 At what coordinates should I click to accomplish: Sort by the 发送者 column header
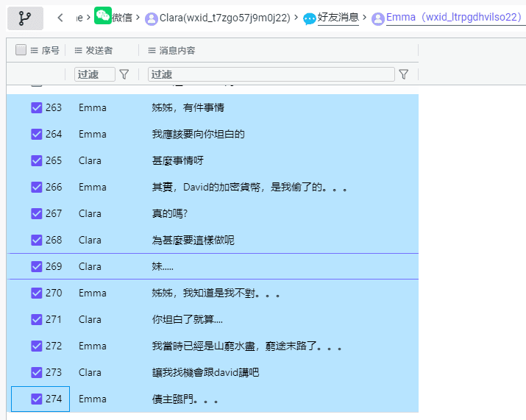click(99, 51)
